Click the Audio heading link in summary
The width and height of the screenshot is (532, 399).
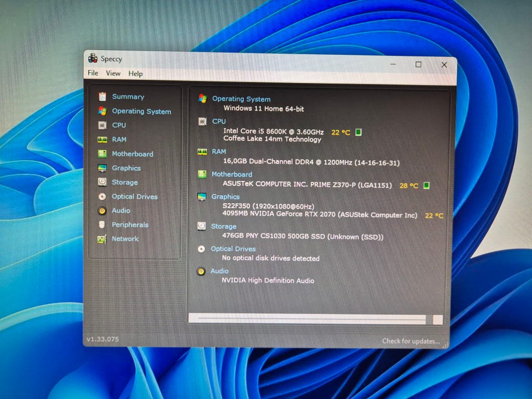pos(219,271)
